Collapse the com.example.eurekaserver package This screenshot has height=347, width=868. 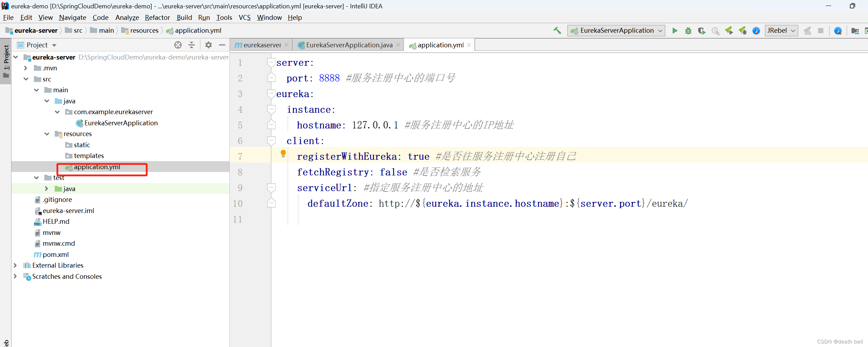(57, 112)
